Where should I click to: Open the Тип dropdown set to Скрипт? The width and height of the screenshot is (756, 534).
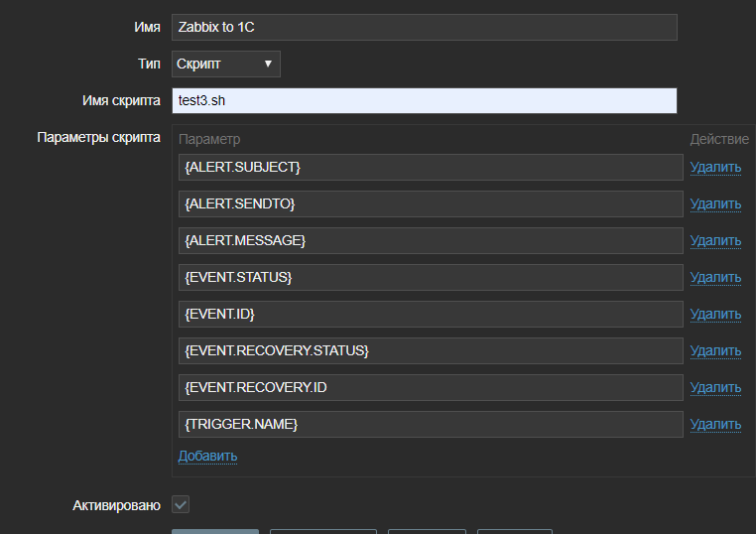[x=226, y=65]
